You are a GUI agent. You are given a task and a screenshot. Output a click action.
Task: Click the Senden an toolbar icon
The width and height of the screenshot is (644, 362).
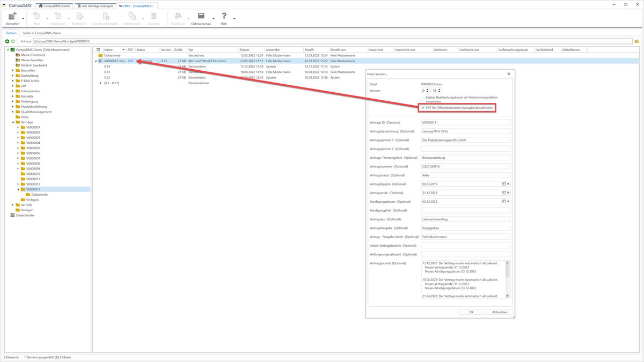[x=178, y=16]
